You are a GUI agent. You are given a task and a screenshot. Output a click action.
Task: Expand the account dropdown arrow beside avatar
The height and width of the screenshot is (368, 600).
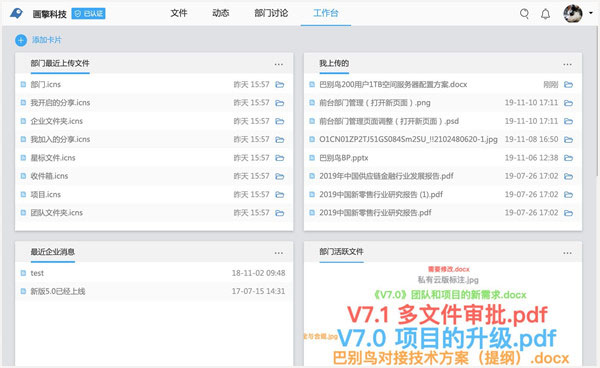[591, 13]
